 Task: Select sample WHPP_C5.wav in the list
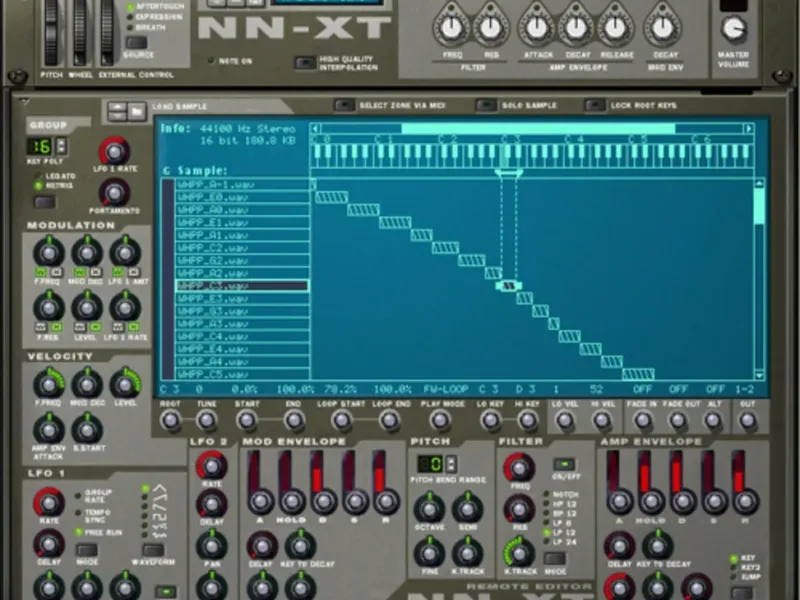click(x=242, y=374)
